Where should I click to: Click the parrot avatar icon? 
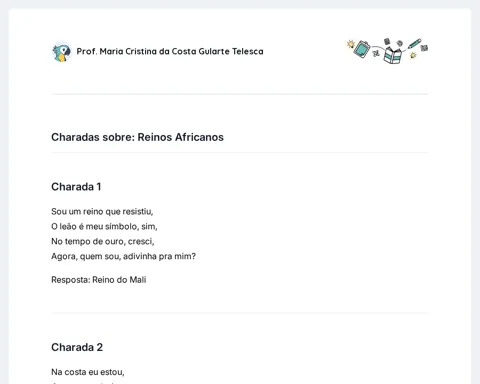click(x=62, y=52)
